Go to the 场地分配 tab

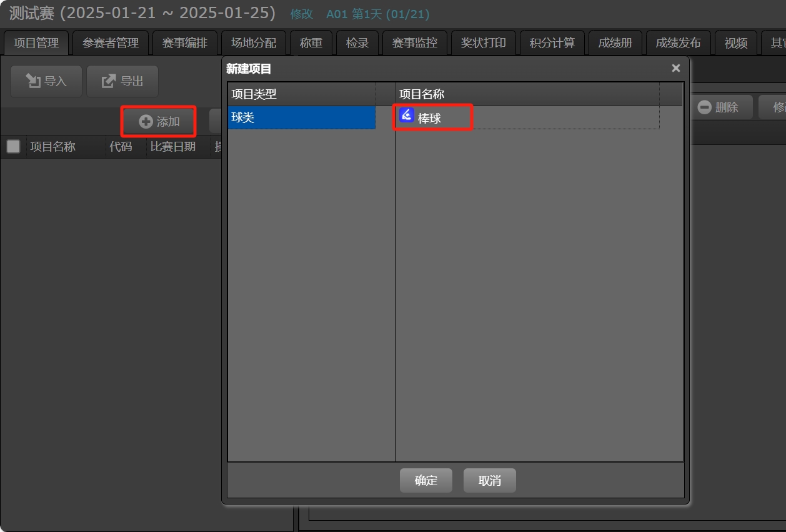coord(254,43)
